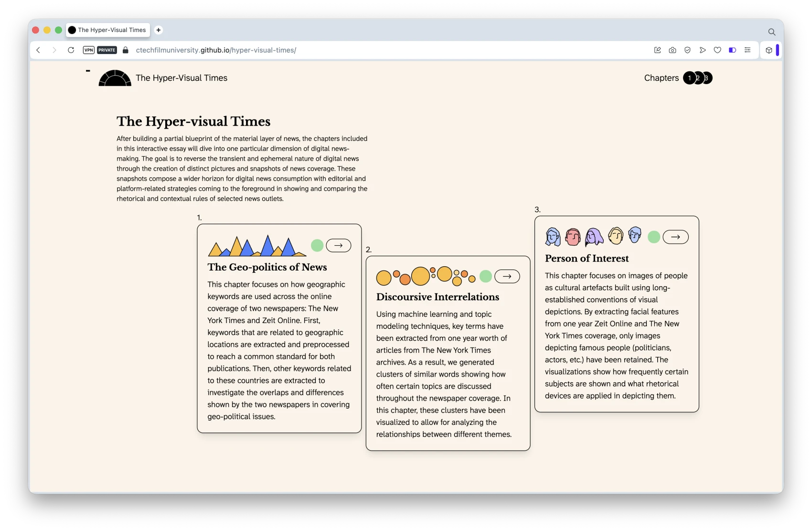
Task: Click the purple long-haired face icon
Action: click(594, 237)
